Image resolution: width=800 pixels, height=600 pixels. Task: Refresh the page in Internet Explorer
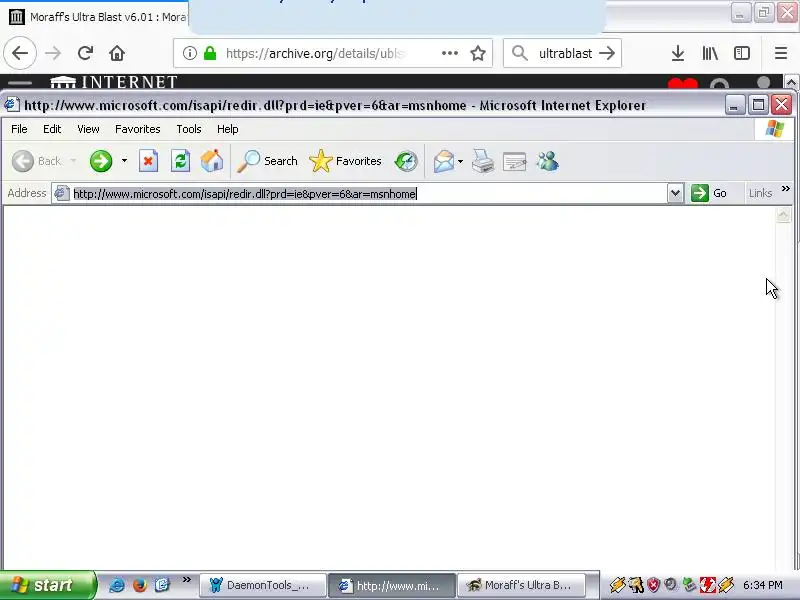coord(180,161)
